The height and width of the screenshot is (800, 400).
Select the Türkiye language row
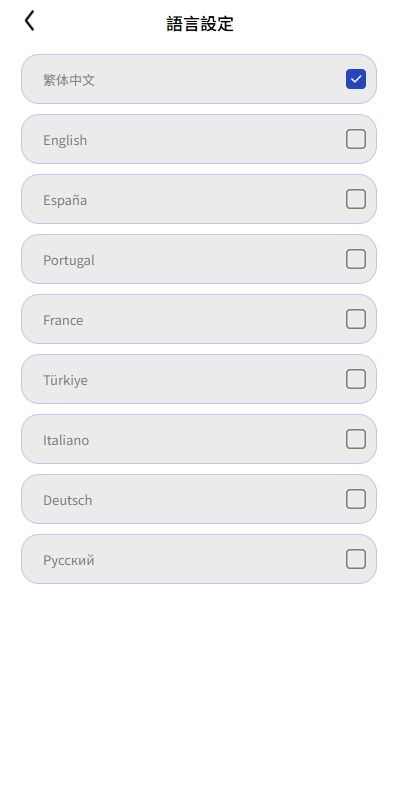point(199,379)
